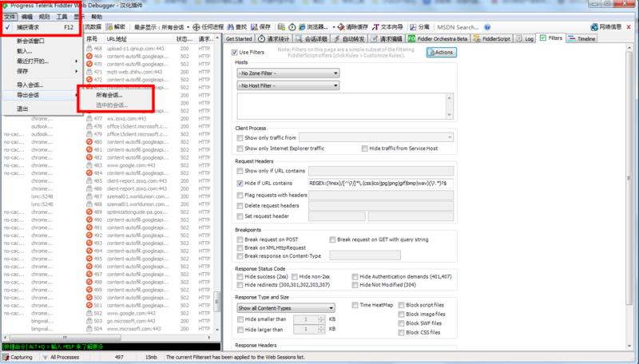
Task: Open the 工具 tools menu
Action: coord(62,17)
